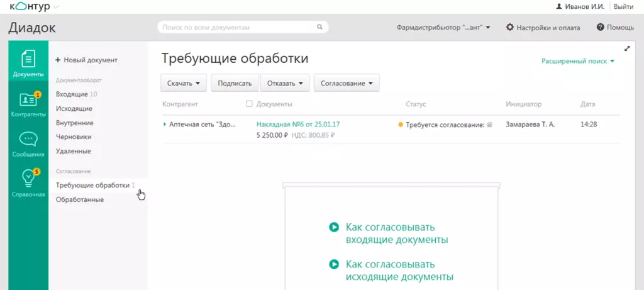Click the Дата column header
Screen dimensions: 644x290
point(588,104)
